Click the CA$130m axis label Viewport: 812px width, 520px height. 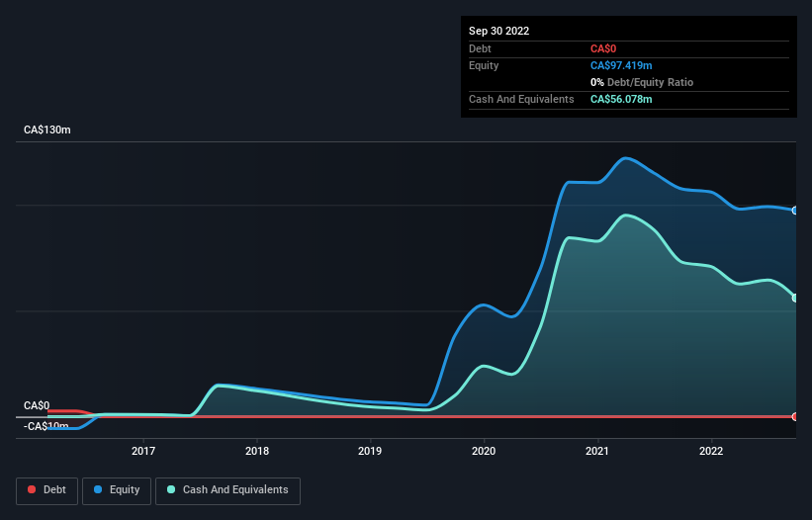(47, 130)
